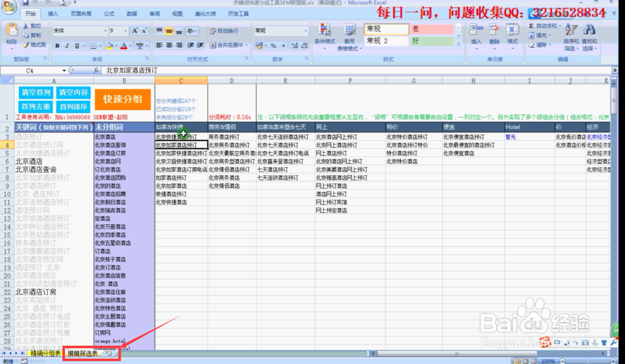Open Conditional Formatting (条件格式)
Screen dimensions: 625x364
pos(324,36)
